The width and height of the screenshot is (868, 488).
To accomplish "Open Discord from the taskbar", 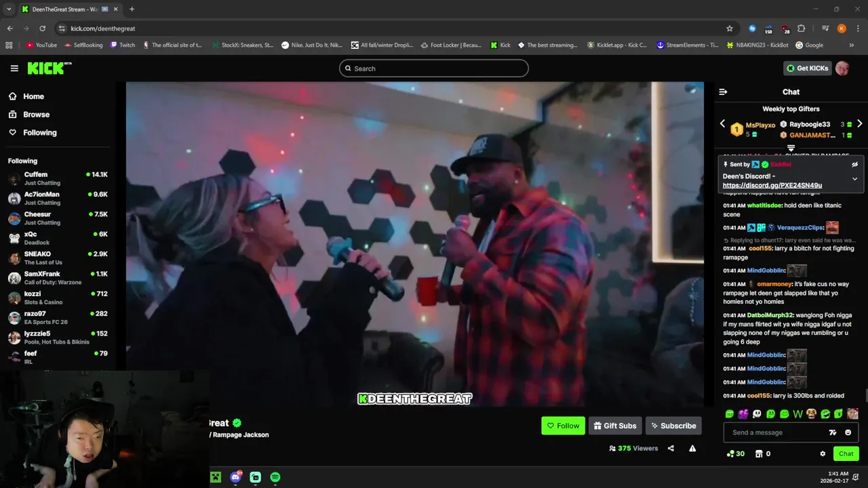I will coord(235,477).
